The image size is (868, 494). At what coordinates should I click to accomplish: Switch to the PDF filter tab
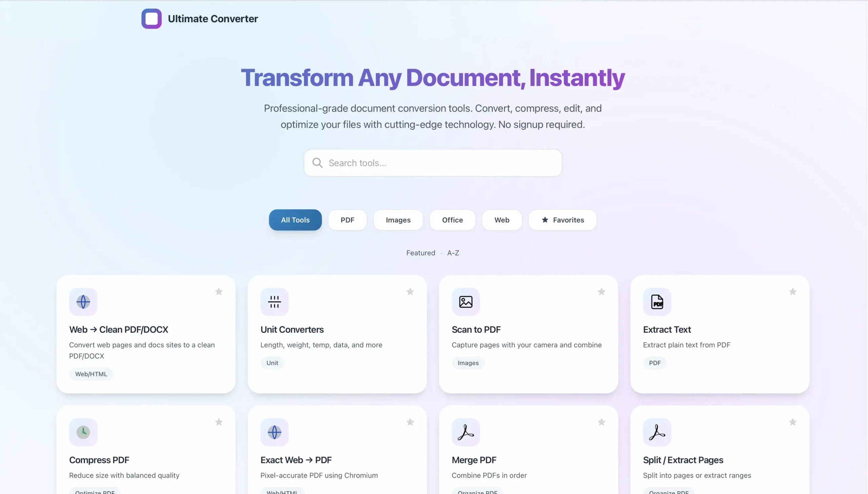coord(347,220)
